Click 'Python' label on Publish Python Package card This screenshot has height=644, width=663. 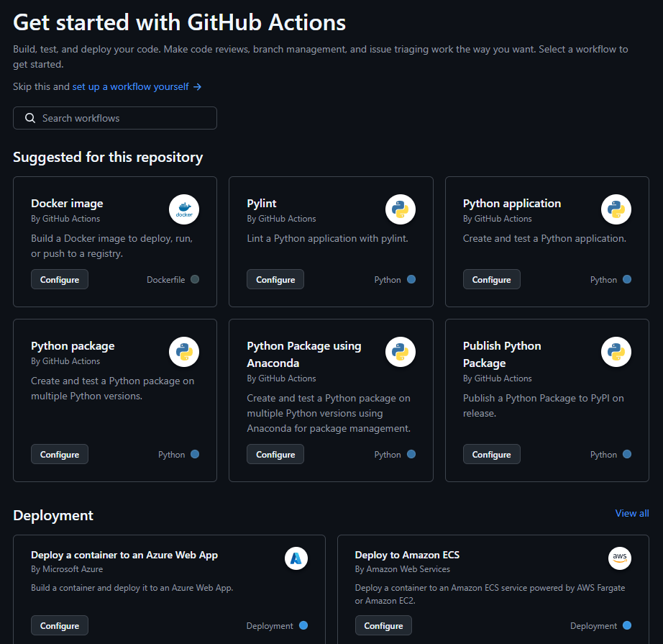603,455
